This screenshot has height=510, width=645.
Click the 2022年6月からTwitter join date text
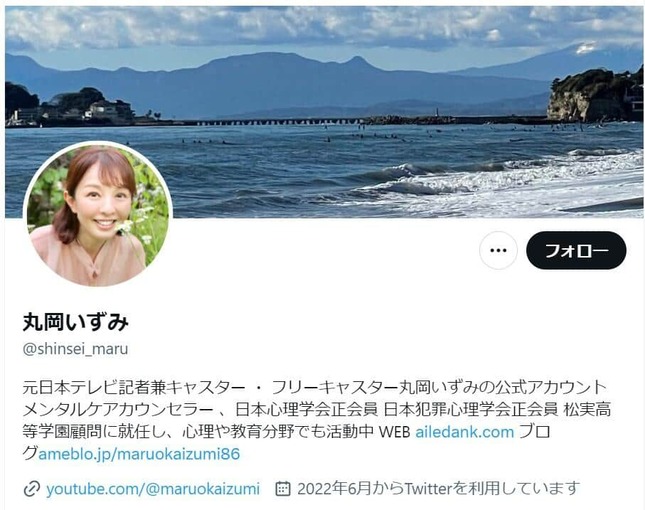click(x=439, y=489)
